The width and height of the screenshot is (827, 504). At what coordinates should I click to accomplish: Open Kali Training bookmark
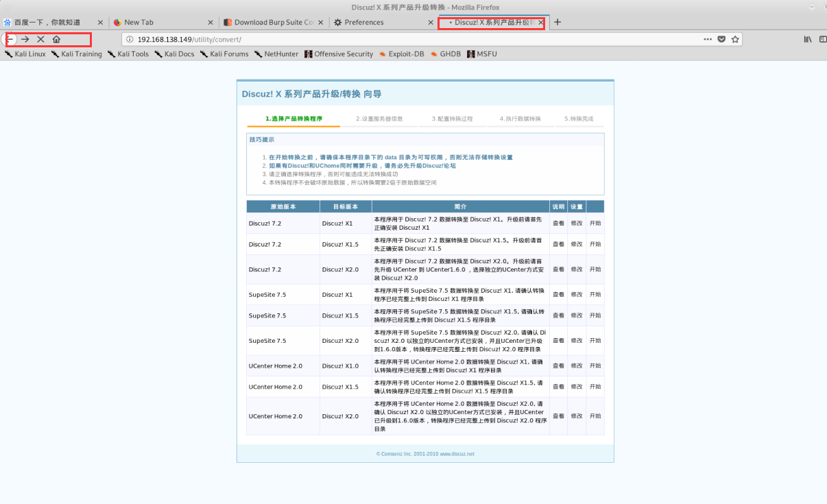[76, 53]
